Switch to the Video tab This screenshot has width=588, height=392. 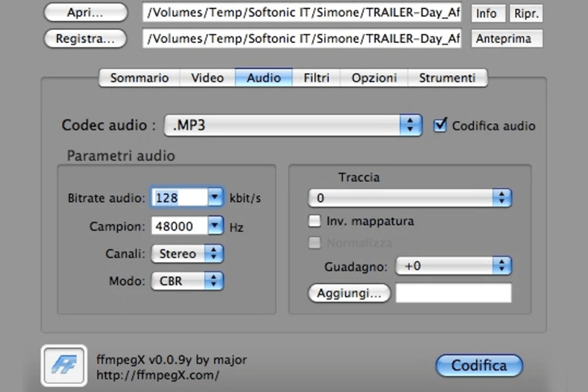coord(207,78)
